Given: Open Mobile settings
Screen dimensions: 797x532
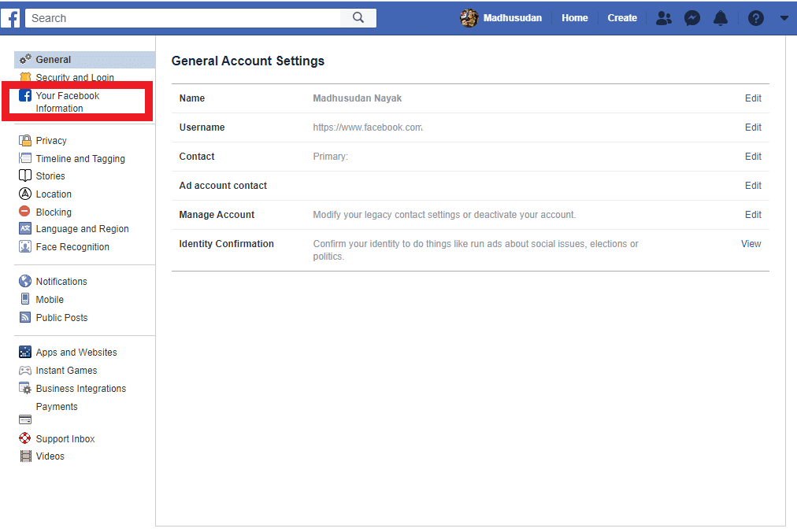Looking at the screenshot, I should (x=50, y=300).
